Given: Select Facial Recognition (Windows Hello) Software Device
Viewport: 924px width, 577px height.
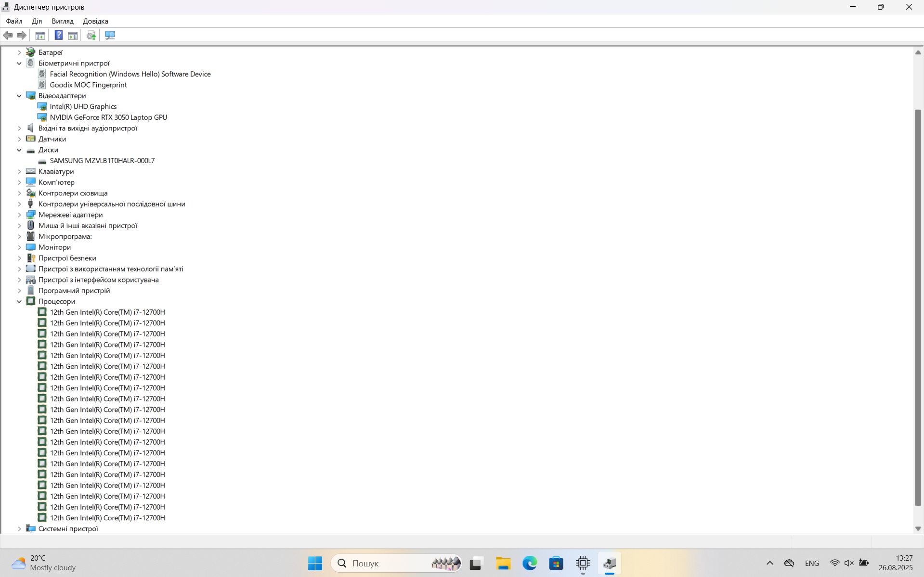Looking at the screenshot, I should click(130, 74).
